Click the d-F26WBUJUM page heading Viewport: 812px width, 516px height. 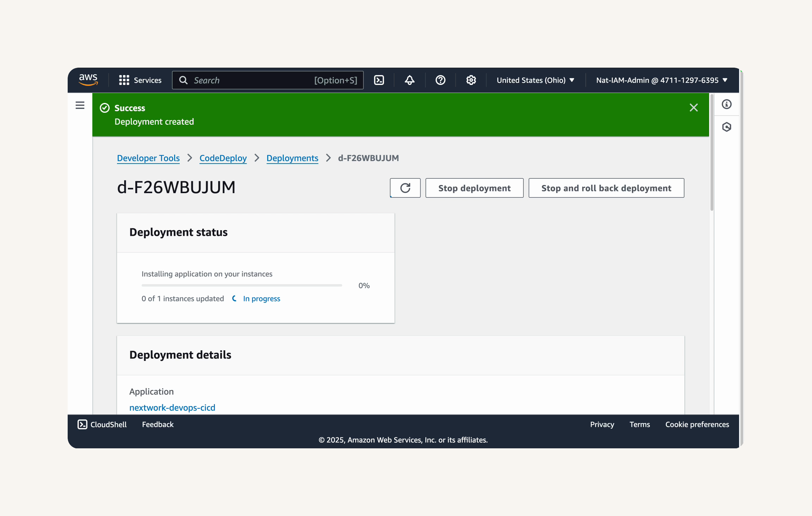pyautogui.click(x=176, y=187)
